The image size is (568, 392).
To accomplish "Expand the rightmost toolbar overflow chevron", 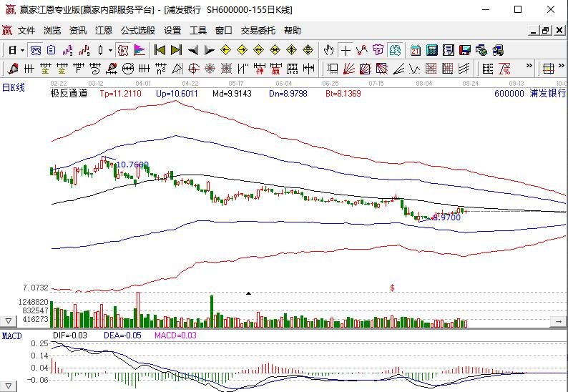I will (562, 66).
